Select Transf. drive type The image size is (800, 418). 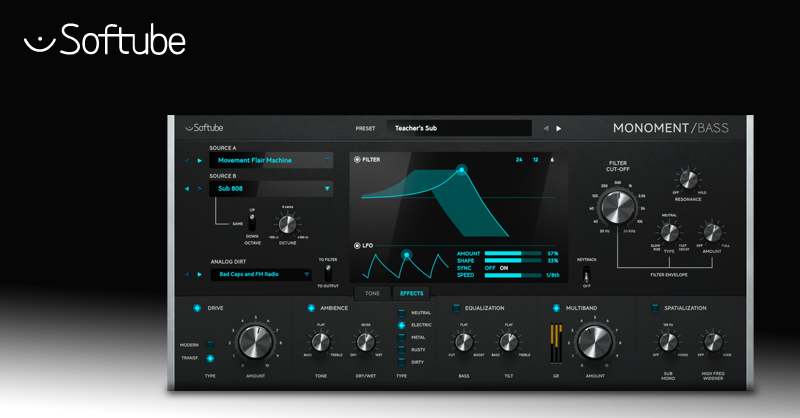click(210, 358)
